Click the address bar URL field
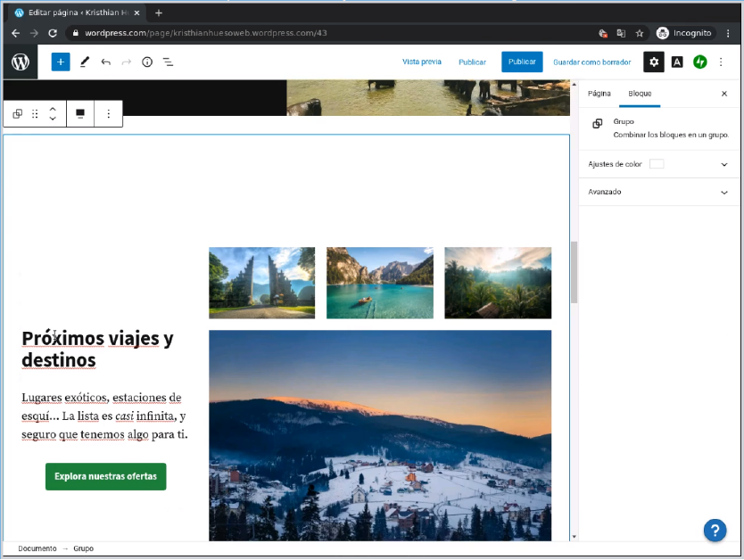The image size is (744, 560). (x=332, y=33)
